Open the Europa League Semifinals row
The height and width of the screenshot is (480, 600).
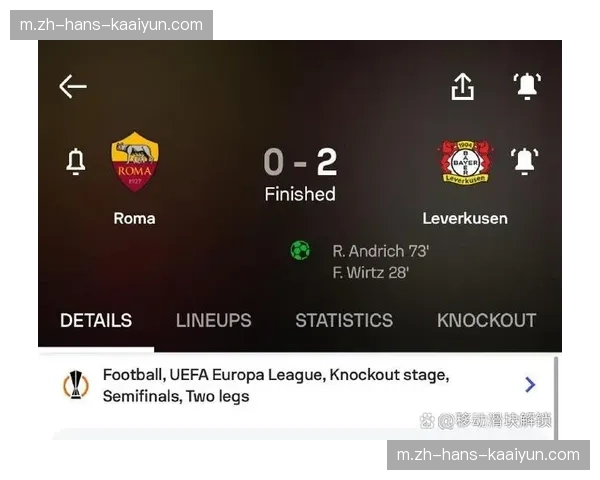pyautogui.click(x=297, y=385)
